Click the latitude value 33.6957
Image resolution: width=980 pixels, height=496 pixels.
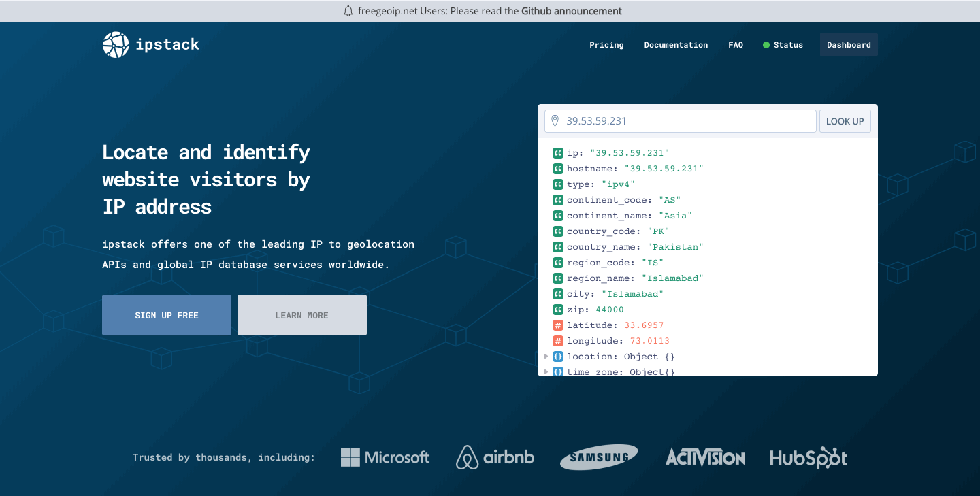pyautogui.click(x=644, y=325)
